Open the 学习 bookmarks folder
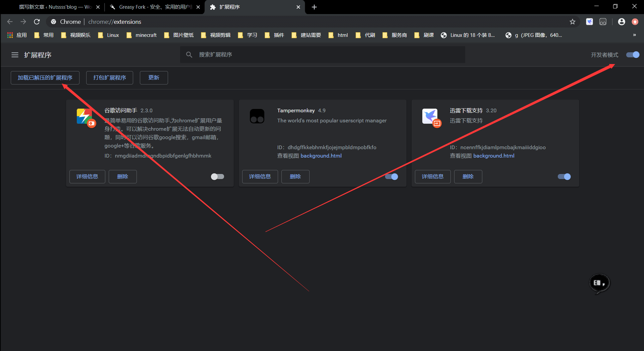644x351 pixels. click(248, 35)
